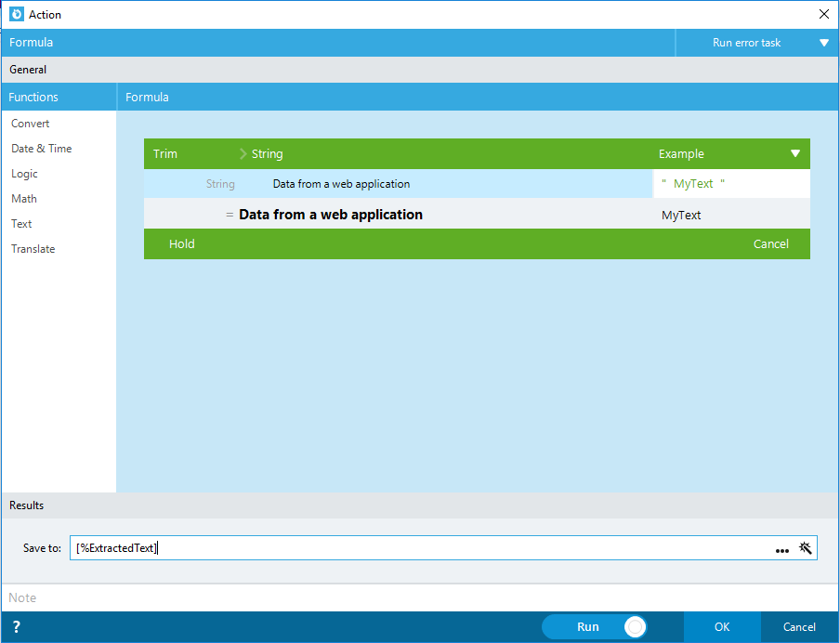Click the example output 'MyText'
Viewport: 840px width, 643px height.
pos(681,216)
